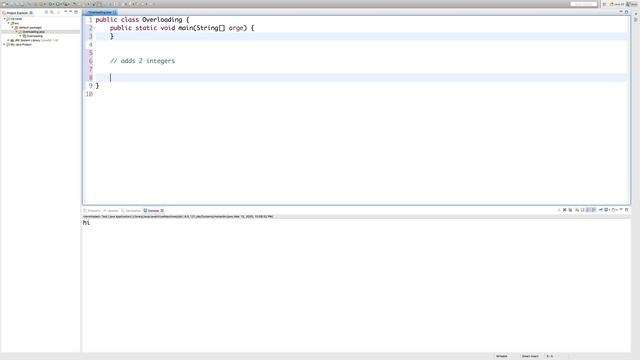Screen dimensions: 640x360
Task: Click Writable in the status bar
Action: [x=502, y=356]
